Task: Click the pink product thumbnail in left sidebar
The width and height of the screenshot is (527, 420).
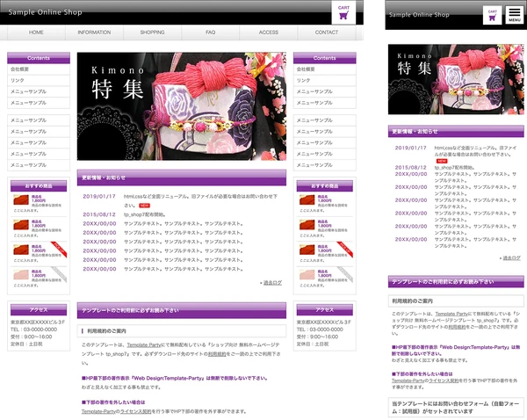Action: click(21, 275)
